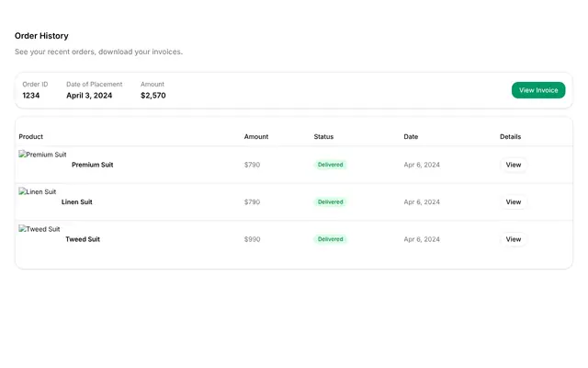
Task: Click the Delivered badge for Tweed Suit
Action: point(331,239)
